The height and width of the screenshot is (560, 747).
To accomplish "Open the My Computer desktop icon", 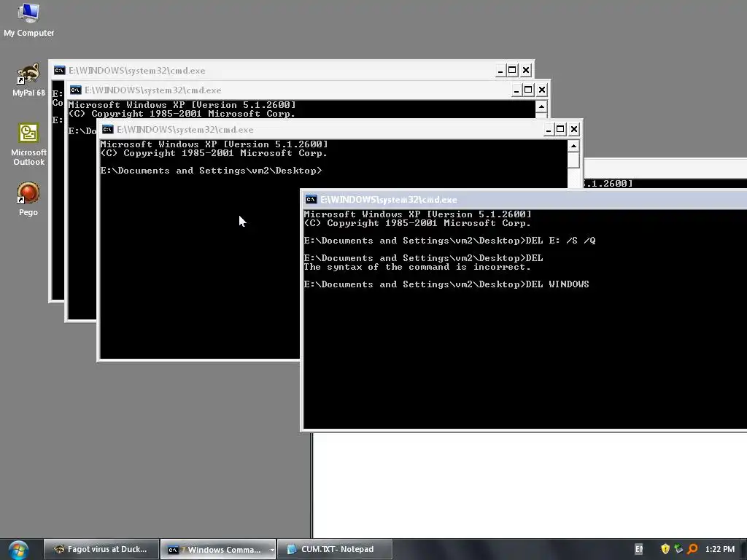I will click(28, 20).
